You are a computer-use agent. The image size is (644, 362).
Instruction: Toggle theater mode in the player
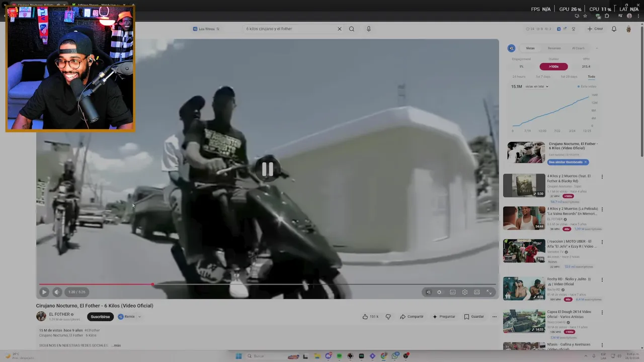[x=476, y=292]
